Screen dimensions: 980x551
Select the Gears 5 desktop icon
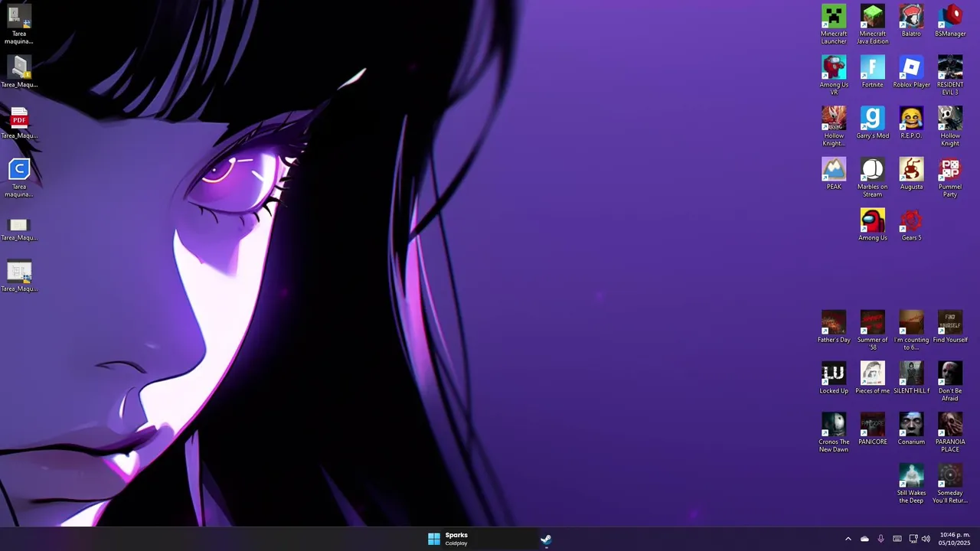[x=911, y=225]
